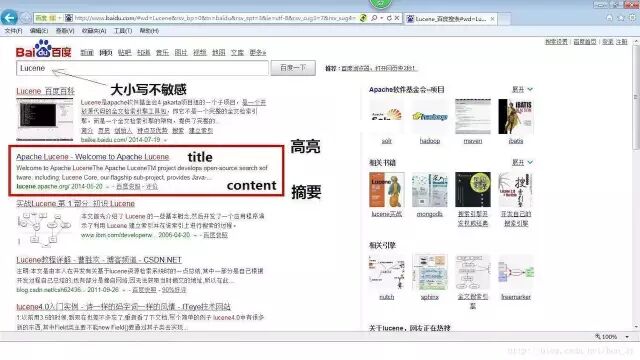Viewport: 640px width, 360px height.
Task: Open the hadoop project thumbnail
Action: tap(430, 116)
